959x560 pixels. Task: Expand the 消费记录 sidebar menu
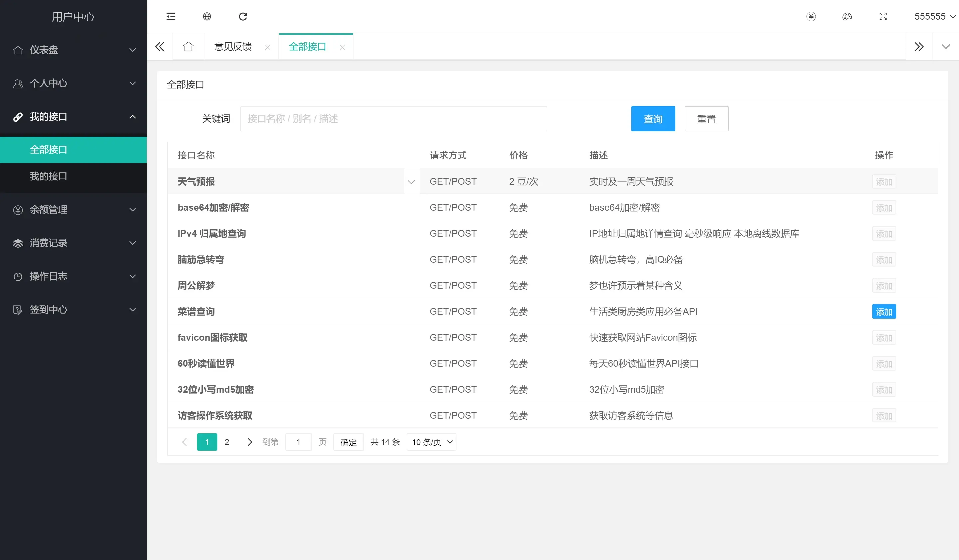coord(73,243)
